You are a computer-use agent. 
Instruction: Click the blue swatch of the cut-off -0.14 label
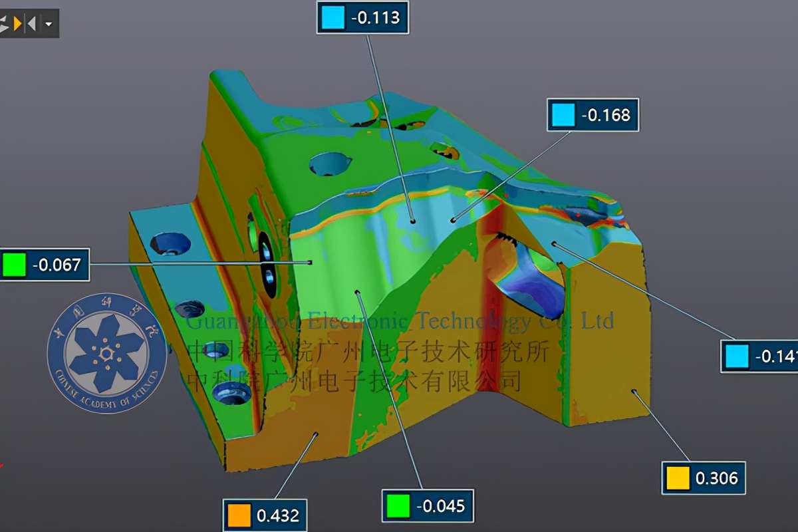click(x=737, y=356)
